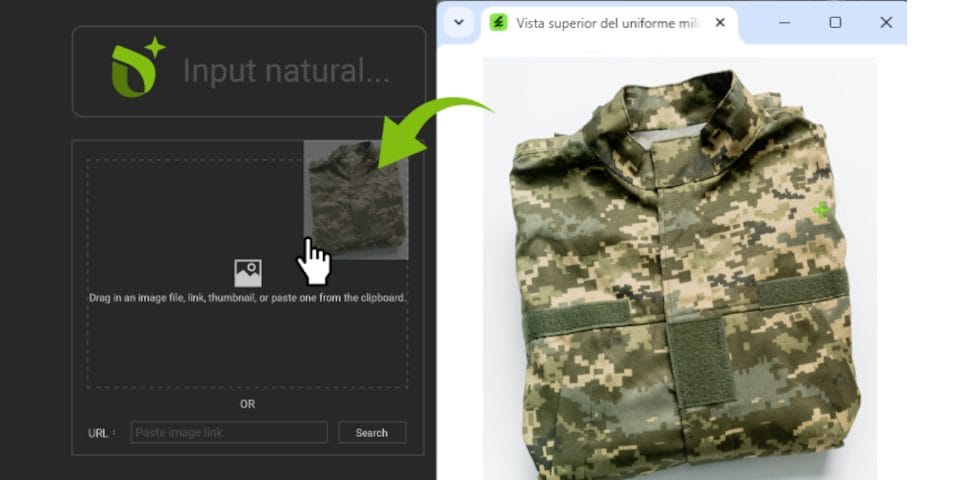Click the 'Drag in an image file' instruction text
The image size is (960, 480).
pyautogui.click(x=247, y=298)
